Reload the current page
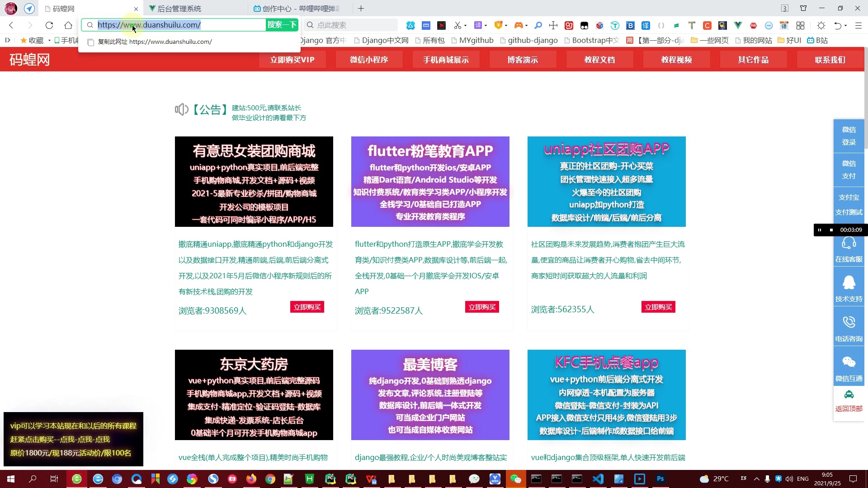The width and height of the screenshot is (868, 488). click(x=49, y=25)
